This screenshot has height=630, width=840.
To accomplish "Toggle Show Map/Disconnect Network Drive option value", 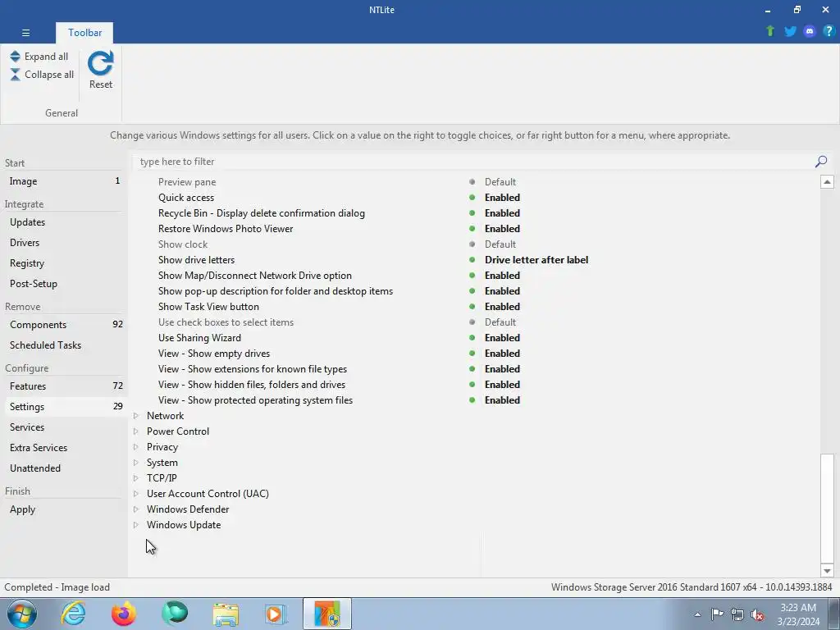I will pyautogui.click(x=503, y=276).
